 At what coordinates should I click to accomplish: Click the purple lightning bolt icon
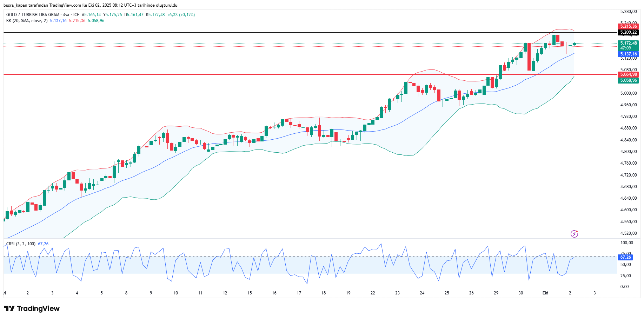point(574,234)
